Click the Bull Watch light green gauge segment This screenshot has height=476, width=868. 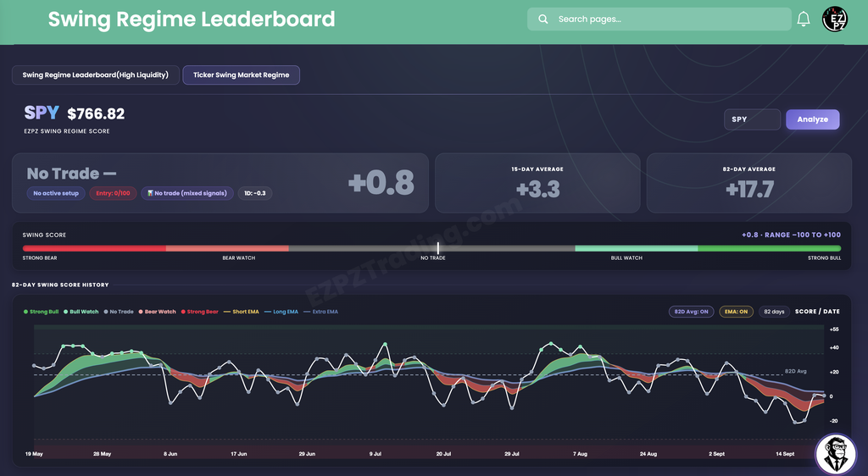point(636,249)
